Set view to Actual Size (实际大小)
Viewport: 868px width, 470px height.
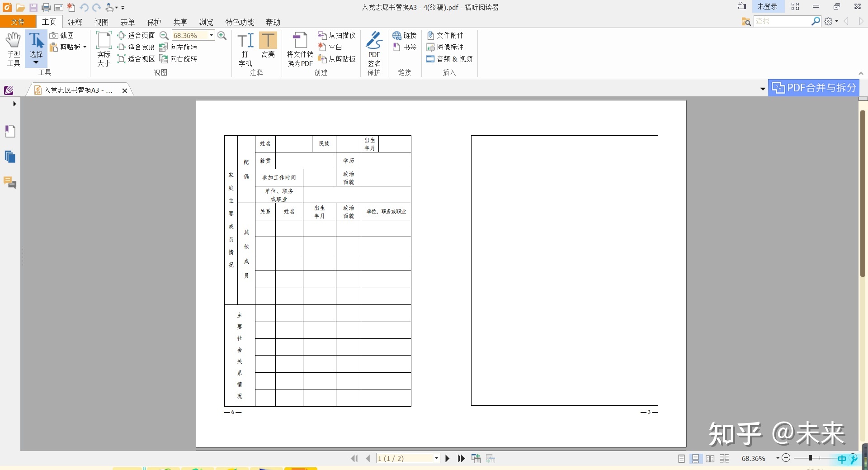104,49
